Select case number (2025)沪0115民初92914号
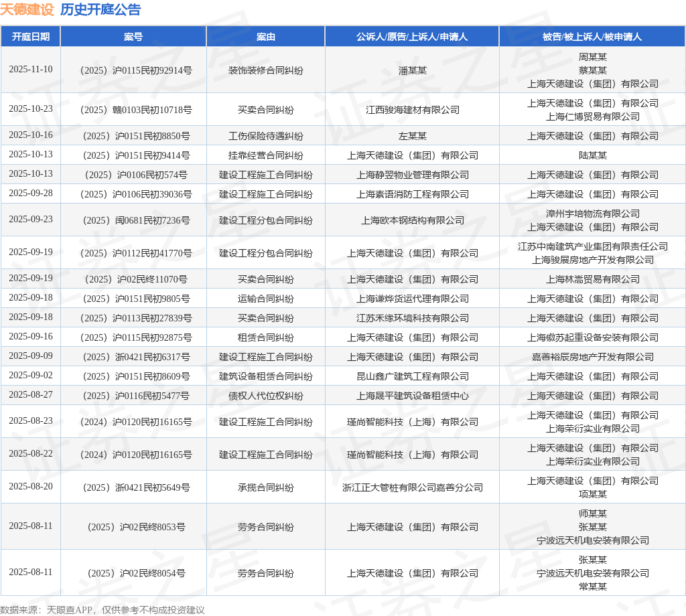Viewport: 686px width, 616px height. click(x=136, y=70)
